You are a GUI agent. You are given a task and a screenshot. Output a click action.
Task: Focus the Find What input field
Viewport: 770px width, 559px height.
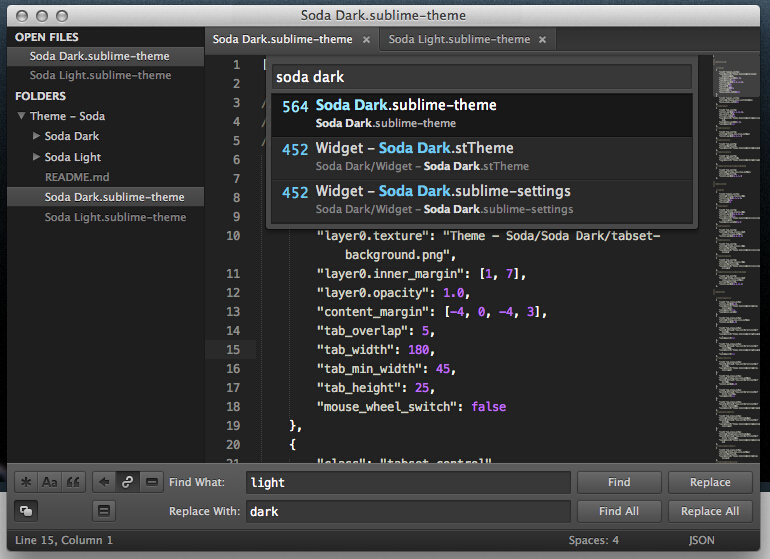pos(408,482)
